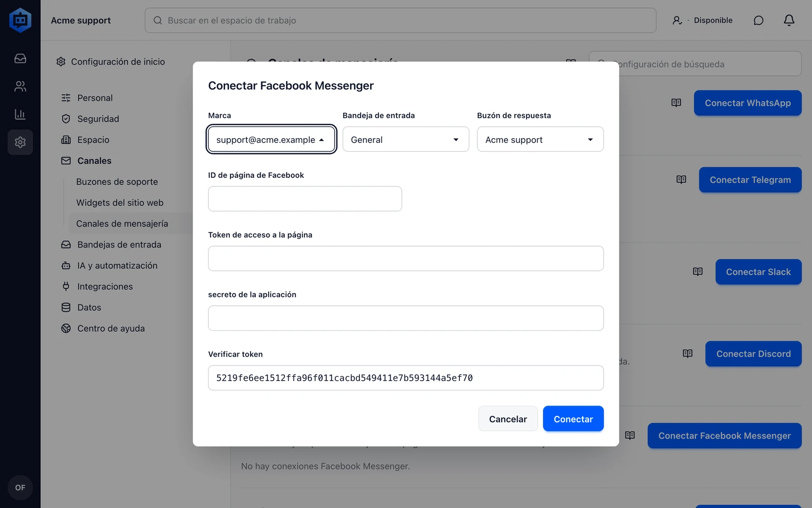The height and width of the screenshot is (508, 812).
Task: Open Configuración de inicio
Action: [110, 62]
